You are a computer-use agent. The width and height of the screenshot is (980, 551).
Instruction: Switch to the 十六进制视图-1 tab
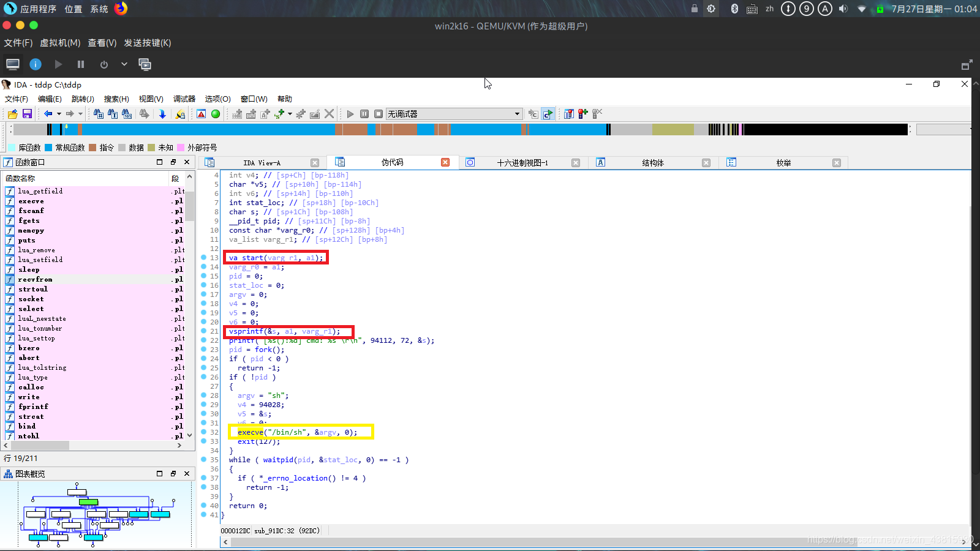point(522,163)
